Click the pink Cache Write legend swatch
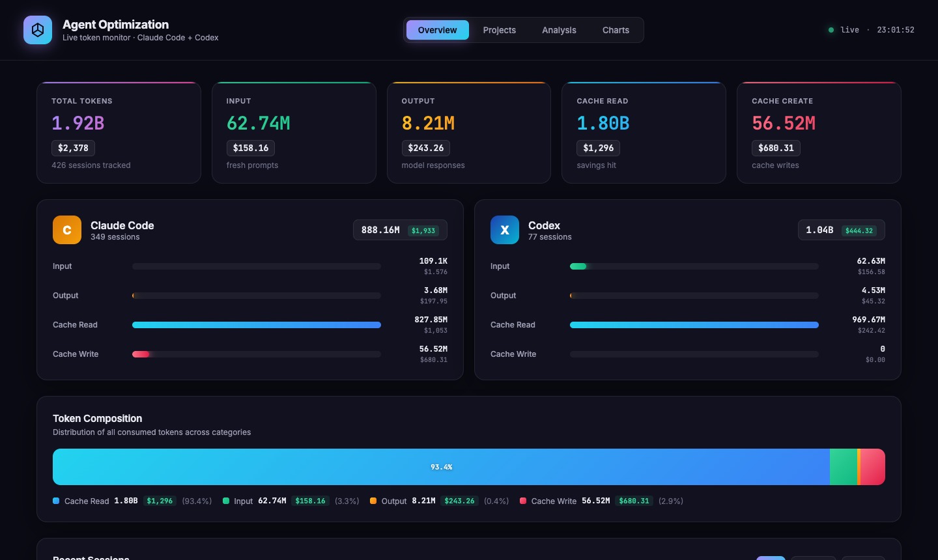This screenshot has height=560, width=938. (523, 501)
